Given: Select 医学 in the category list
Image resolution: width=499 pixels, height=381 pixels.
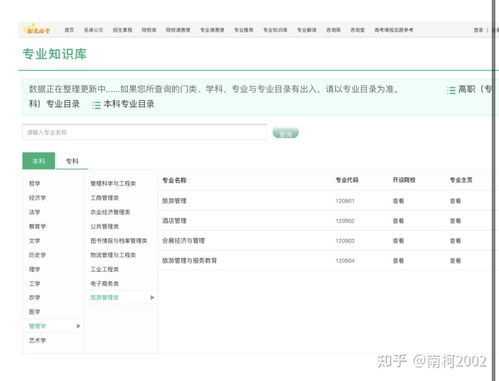Looking at the screenshot, I should click(x=34, y=312).
